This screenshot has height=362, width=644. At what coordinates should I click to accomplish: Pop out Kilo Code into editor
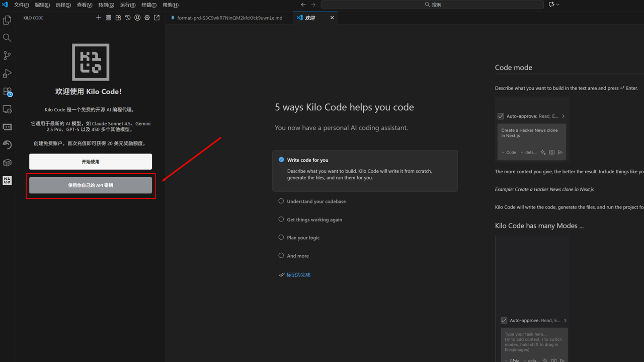(157, 18)
